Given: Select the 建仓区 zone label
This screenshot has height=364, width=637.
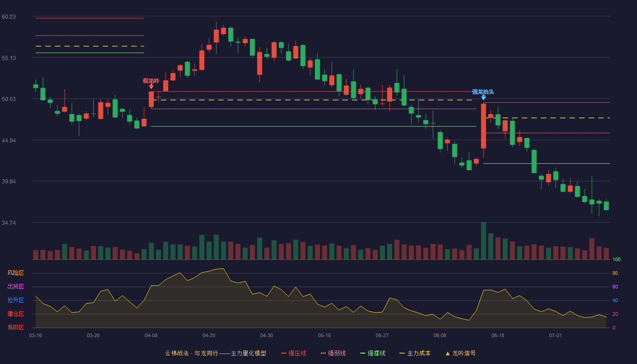Looking at the screenshot, I should [x=15, y=314].
